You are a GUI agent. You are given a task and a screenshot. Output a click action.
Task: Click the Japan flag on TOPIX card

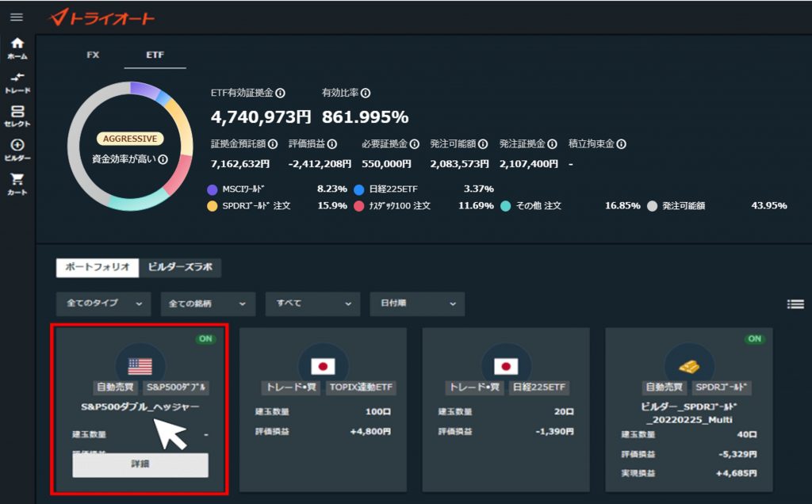coord(324,366)
